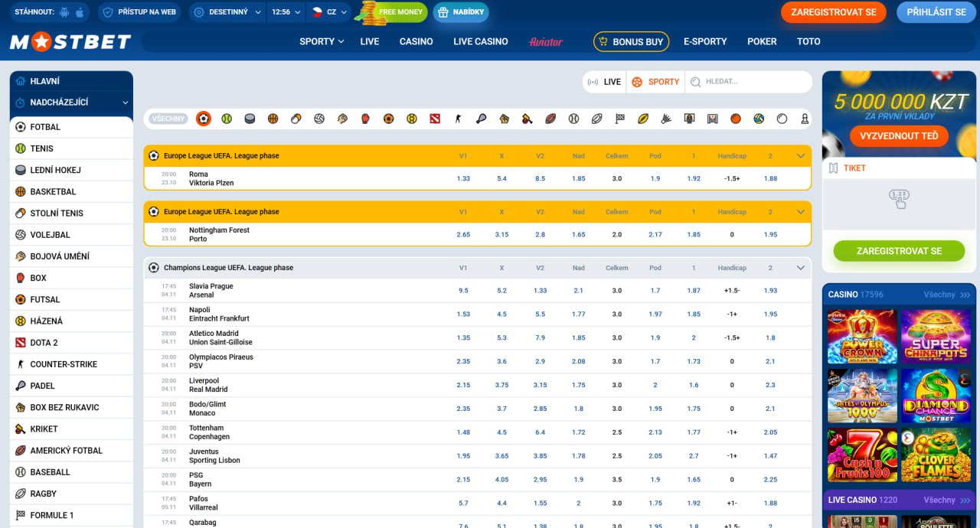Open Kriket in the left sidebar

click(71, 429)
